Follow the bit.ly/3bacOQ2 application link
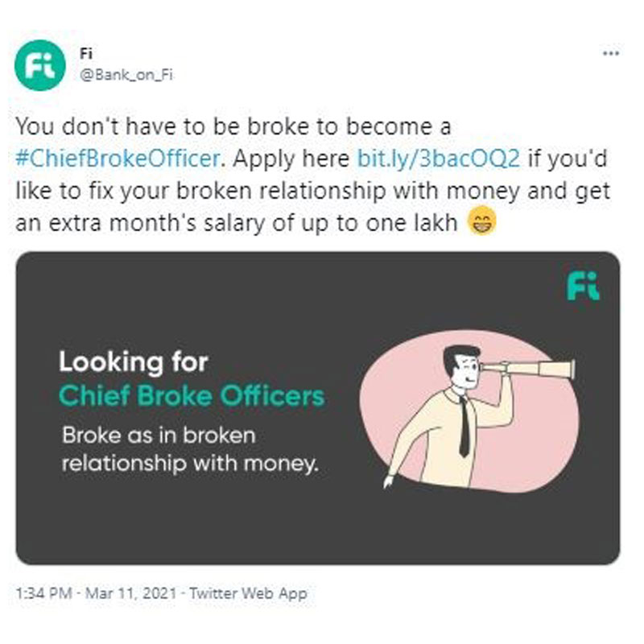644x644 pixels. pyautogui.click(x=439, y=158)
